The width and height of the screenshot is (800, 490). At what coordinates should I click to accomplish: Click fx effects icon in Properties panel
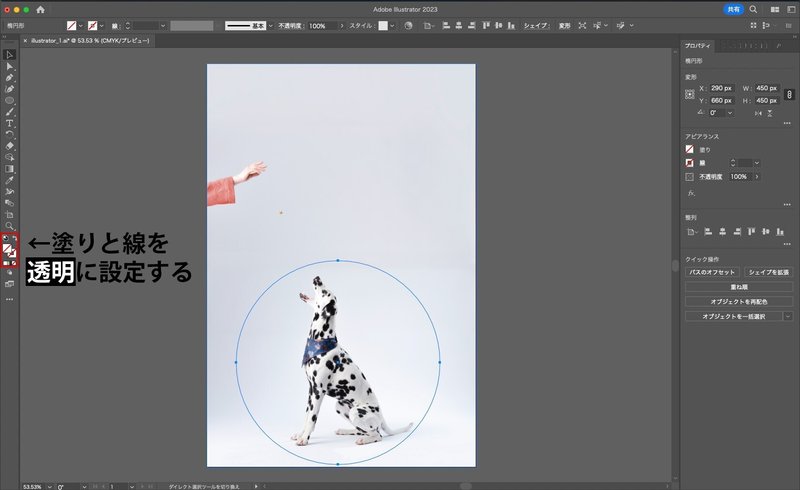pyautogui.click(x=691, y=193)
